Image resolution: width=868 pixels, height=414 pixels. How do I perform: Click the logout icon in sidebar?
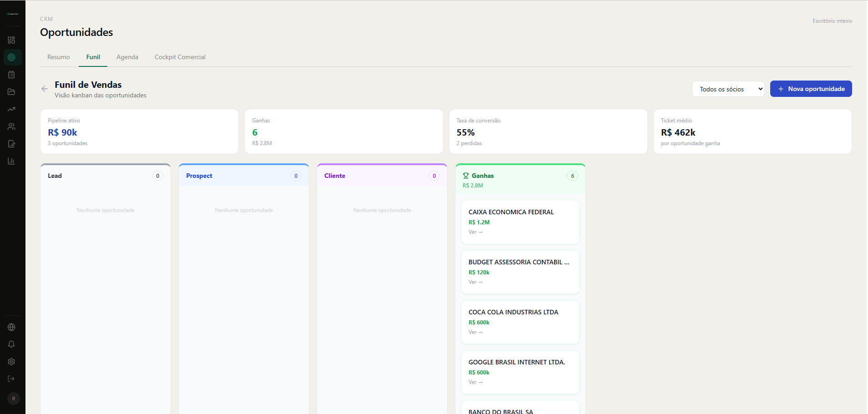(x=11, y=379)
